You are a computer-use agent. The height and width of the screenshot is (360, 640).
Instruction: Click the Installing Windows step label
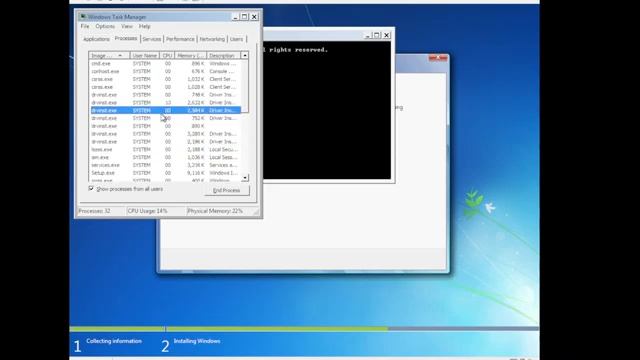[x=197, y=341]
